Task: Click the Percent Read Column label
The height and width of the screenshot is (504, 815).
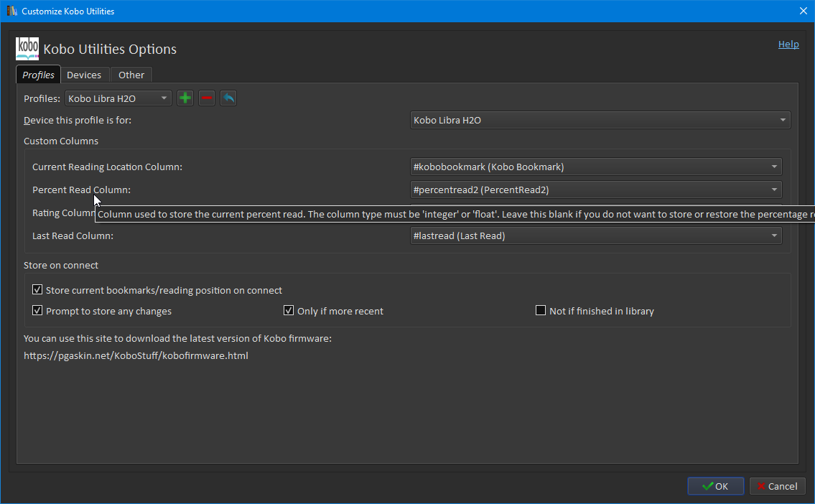Action: point(82,190)
